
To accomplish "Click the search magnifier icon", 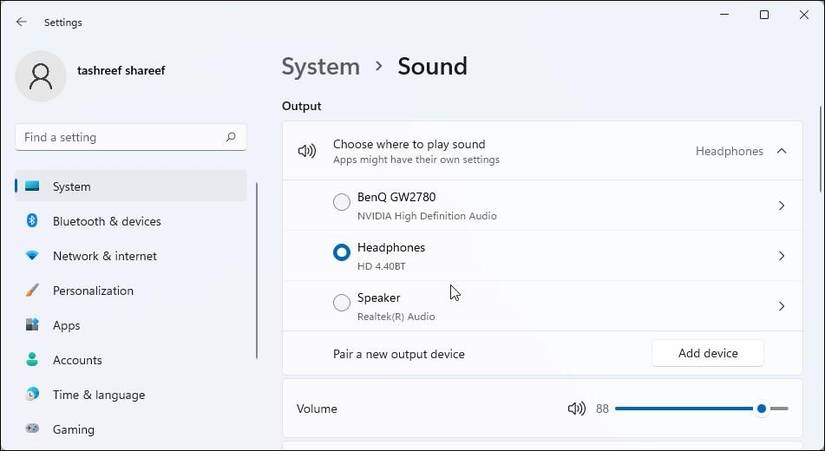I will (x=230, y=137).
